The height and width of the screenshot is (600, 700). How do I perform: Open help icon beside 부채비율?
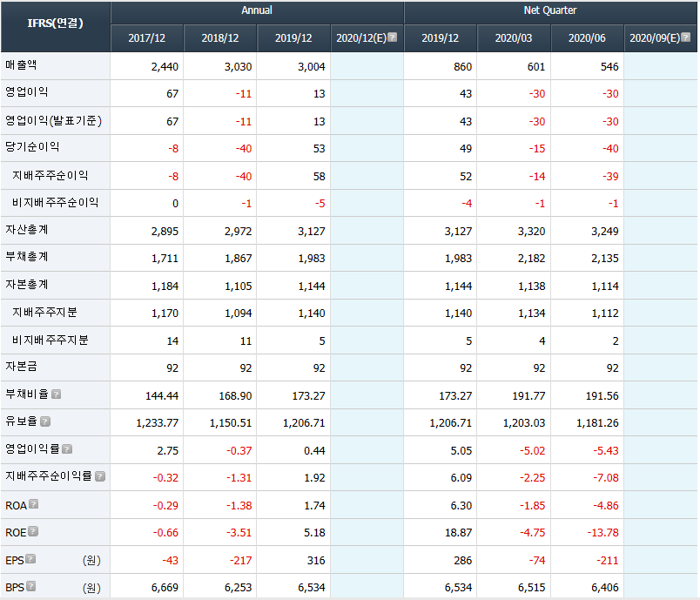click(x=57, y=394)
